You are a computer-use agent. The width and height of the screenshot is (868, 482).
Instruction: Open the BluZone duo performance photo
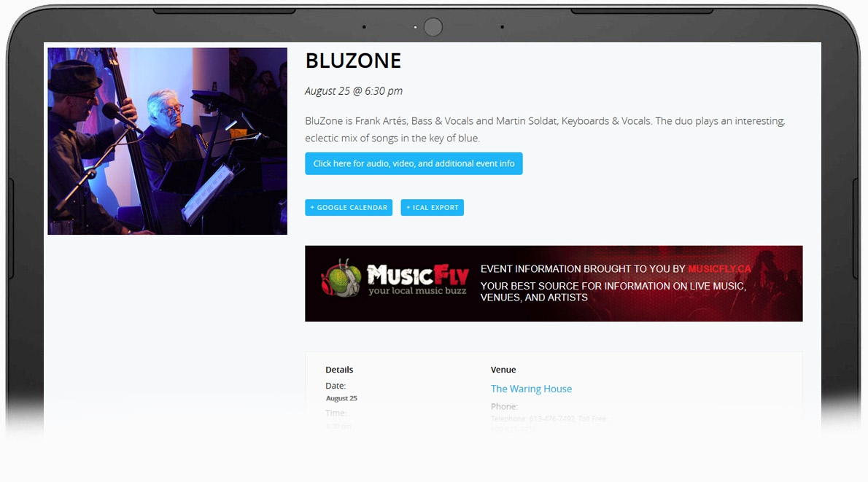[167, 141]
